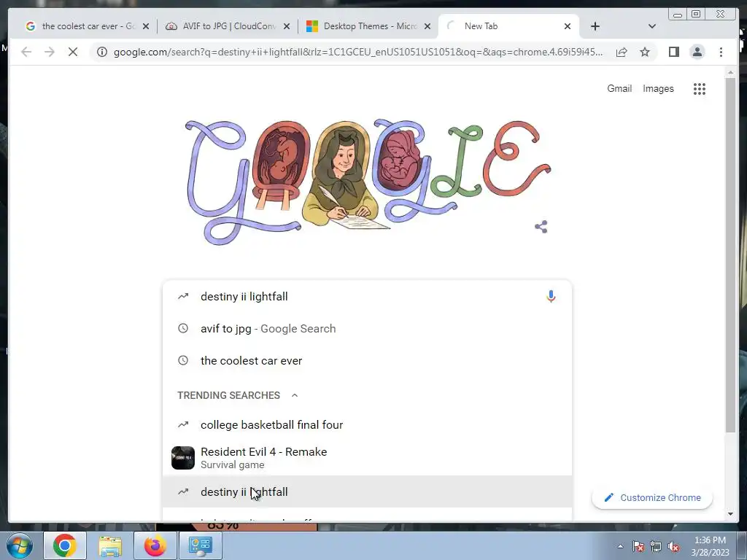Viewport: 747px width, 560px height.
Task: Share this page using the share icon
Action: tap(622, 52)
